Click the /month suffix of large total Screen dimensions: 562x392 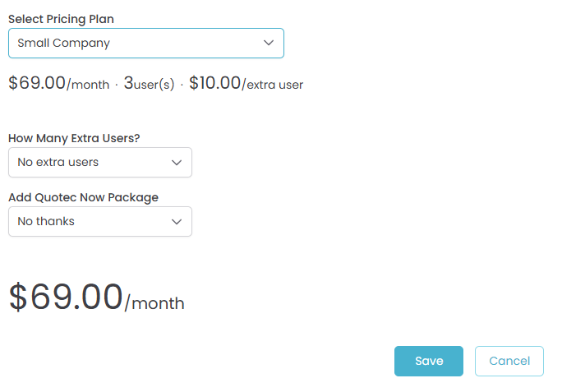pyautogui.click(x=154, y=304)
